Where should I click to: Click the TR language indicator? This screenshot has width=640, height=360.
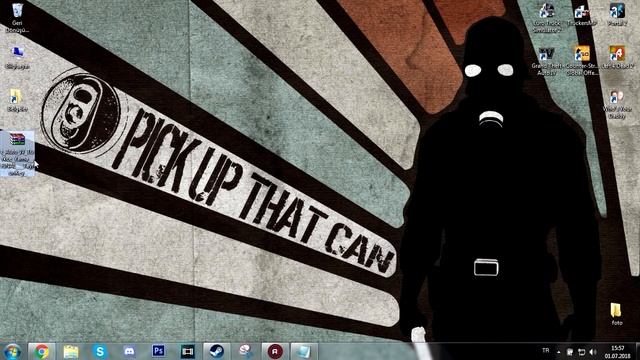pos(546,351)
